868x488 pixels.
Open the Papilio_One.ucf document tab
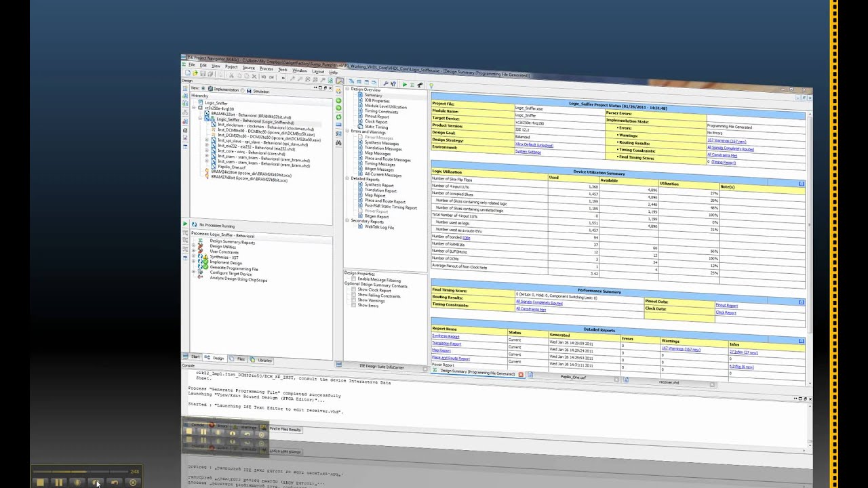click(573, 377)
